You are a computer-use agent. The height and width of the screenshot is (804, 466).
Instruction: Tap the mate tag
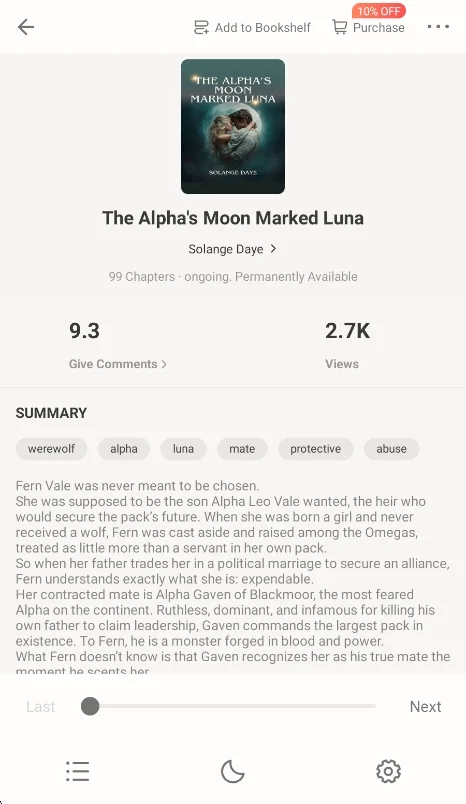242,449
